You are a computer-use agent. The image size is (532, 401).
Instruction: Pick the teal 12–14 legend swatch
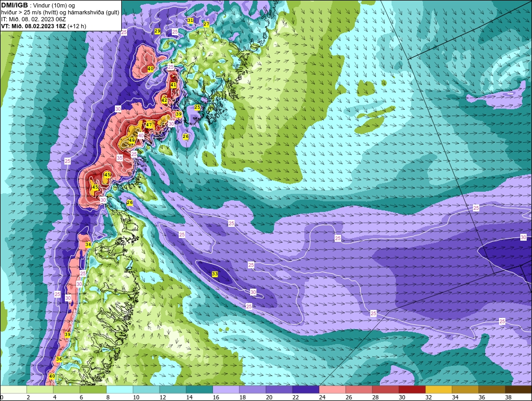click(173, 389)
